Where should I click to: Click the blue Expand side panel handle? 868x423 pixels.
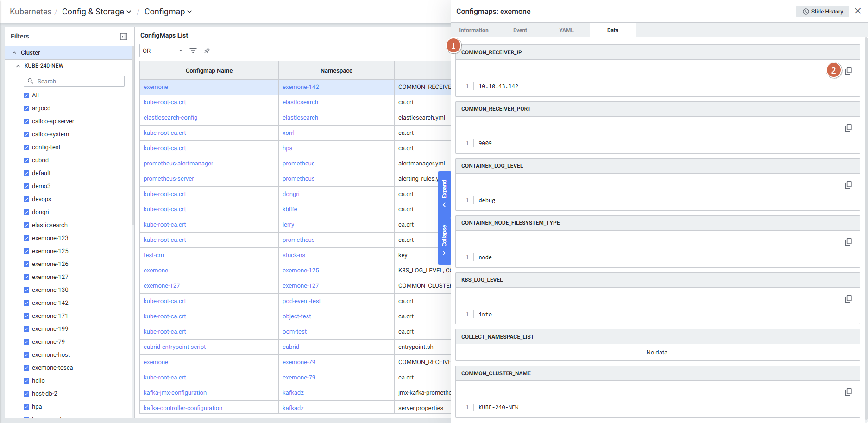coord(444,194)
